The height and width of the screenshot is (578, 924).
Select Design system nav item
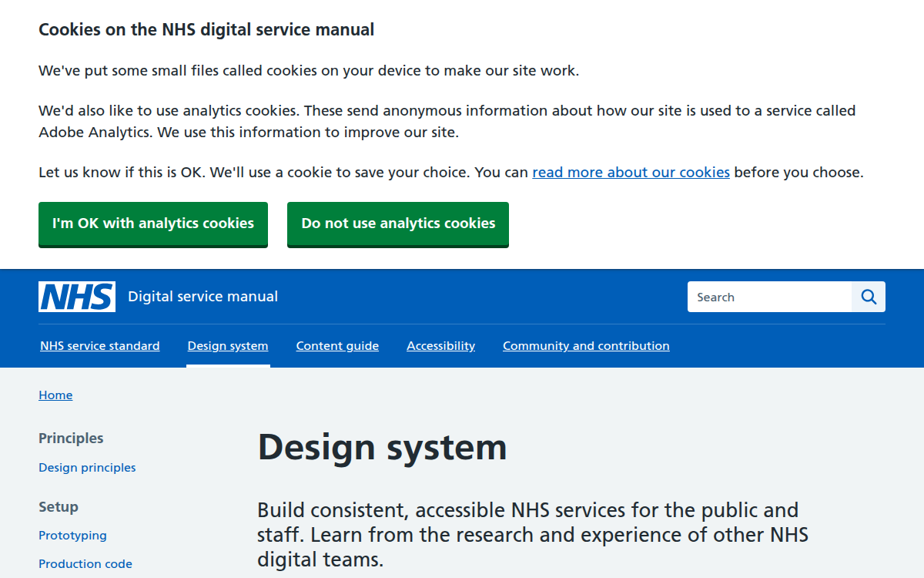pos(228,346)
